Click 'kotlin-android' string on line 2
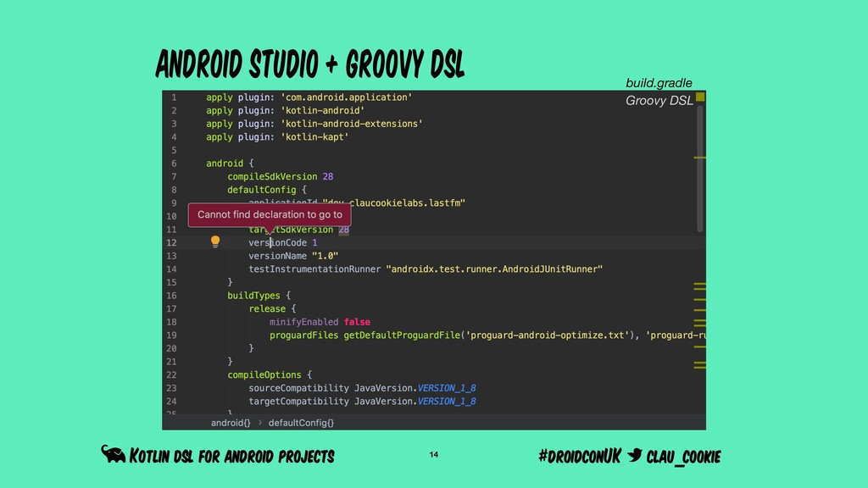 point(323,111)
